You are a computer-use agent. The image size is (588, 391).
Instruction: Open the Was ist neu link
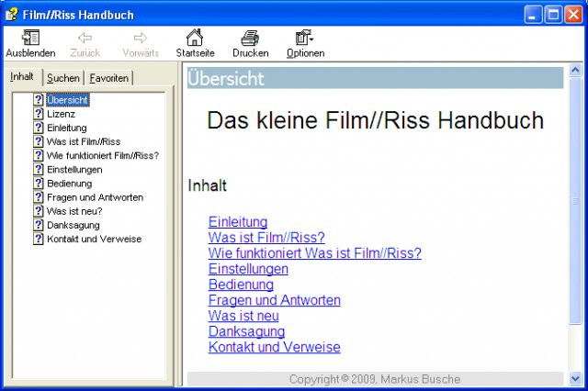[x=243, y=316]
